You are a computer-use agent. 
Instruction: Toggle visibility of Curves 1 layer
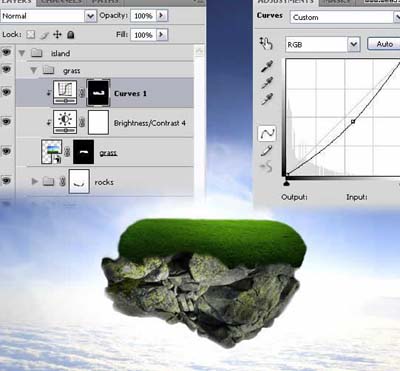pyautogui.click(x=6, y=92)
